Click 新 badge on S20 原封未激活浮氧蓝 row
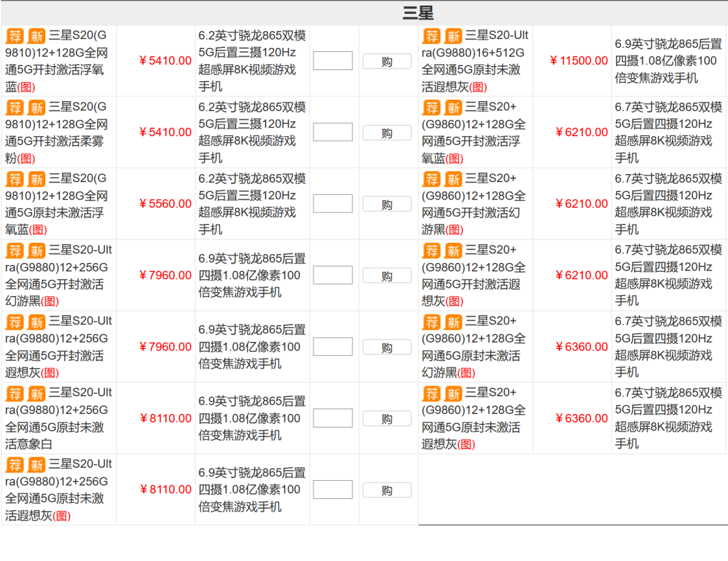Viewport: 728px width, 561px height. (x=36, y=179)
